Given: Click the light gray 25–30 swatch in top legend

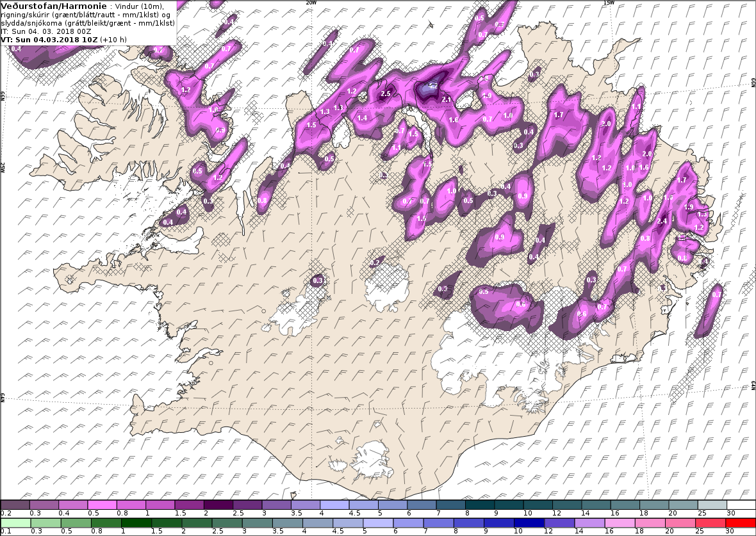Looking at the screenshot, I should click(x=712, y=505).
